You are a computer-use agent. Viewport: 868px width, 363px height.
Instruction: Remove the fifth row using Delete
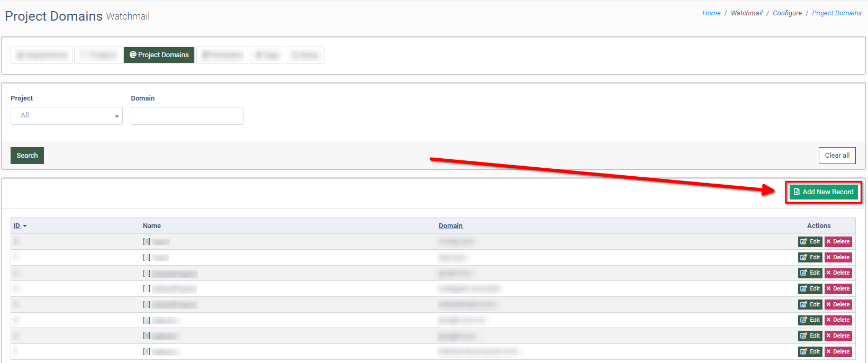pos(838,305)
